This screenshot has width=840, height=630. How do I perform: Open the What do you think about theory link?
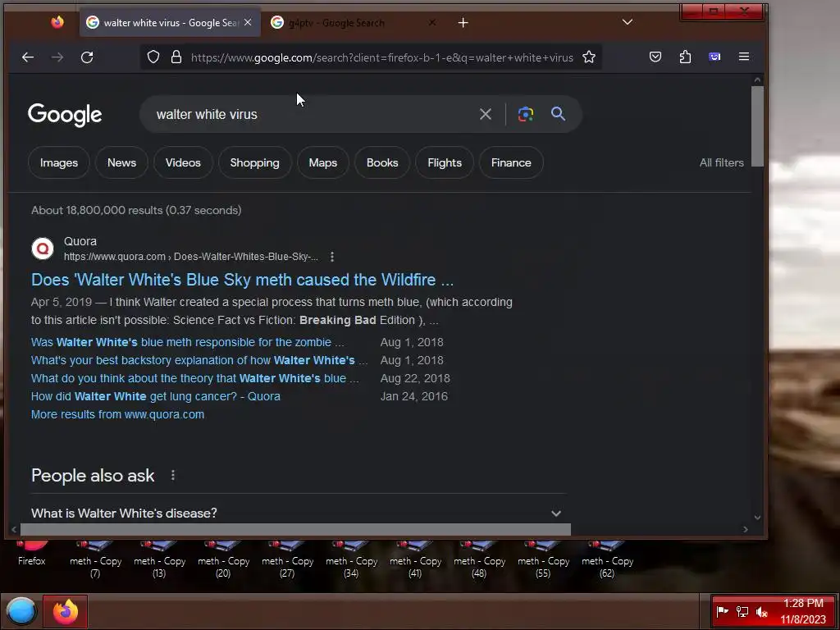195,379
